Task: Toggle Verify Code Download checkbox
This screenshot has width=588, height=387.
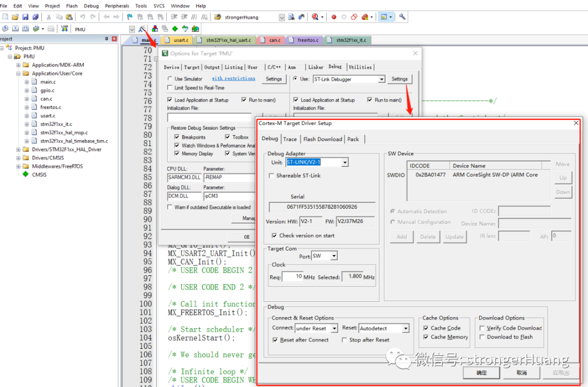Action: [482, 328]
